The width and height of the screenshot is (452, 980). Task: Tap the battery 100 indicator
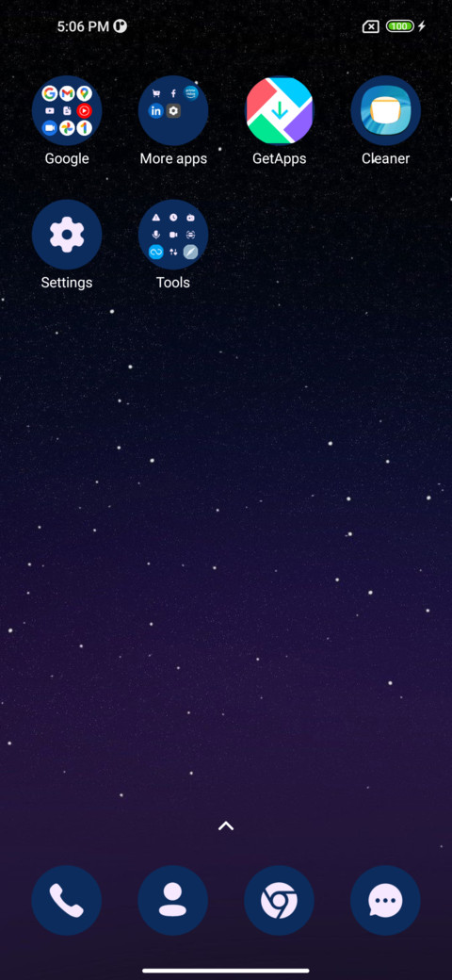[399, 26]
